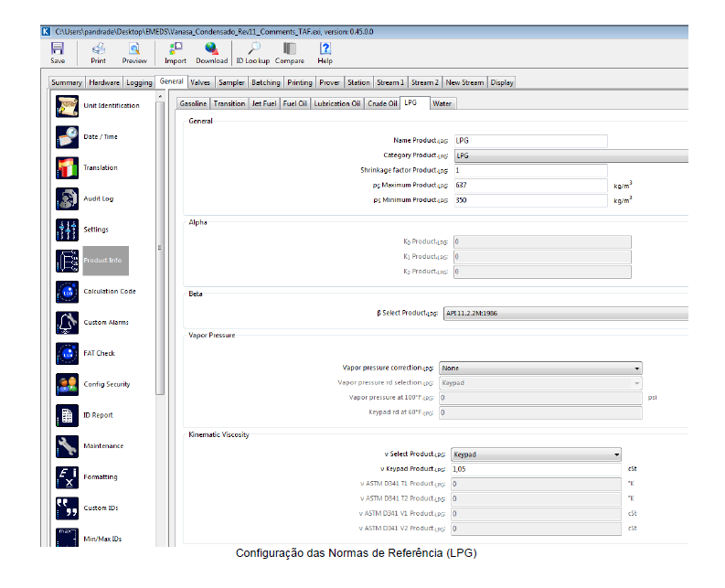
Task: Open the Config Security users icon
Action: 67,385
